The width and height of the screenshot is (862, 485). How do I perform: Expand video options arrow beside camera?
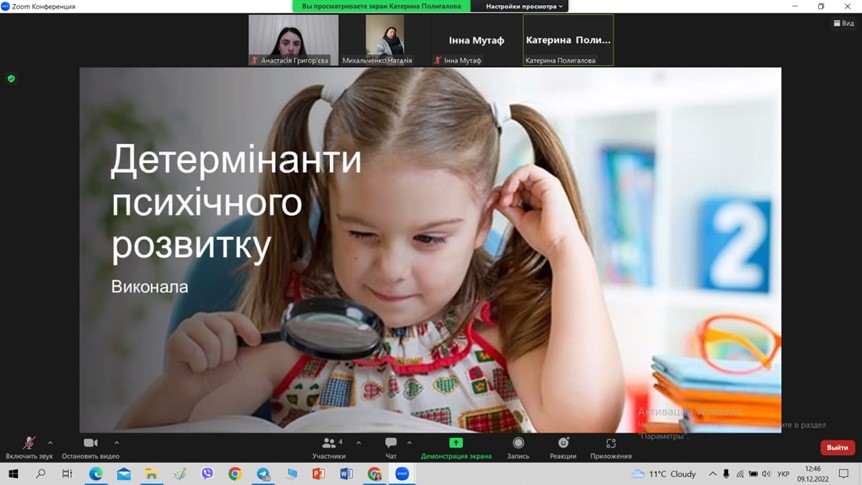(116, 442)
